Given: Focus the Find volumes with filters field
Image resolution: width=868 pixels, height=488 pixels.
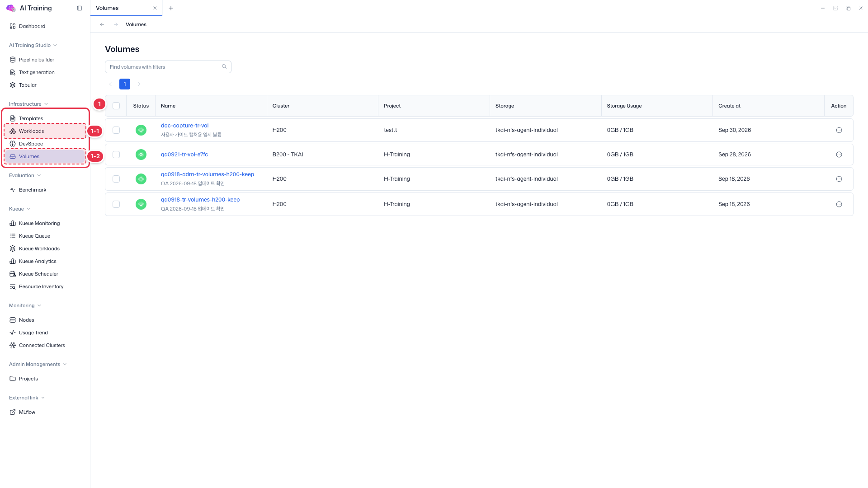Looking at the screenshot, I should 168,67.
